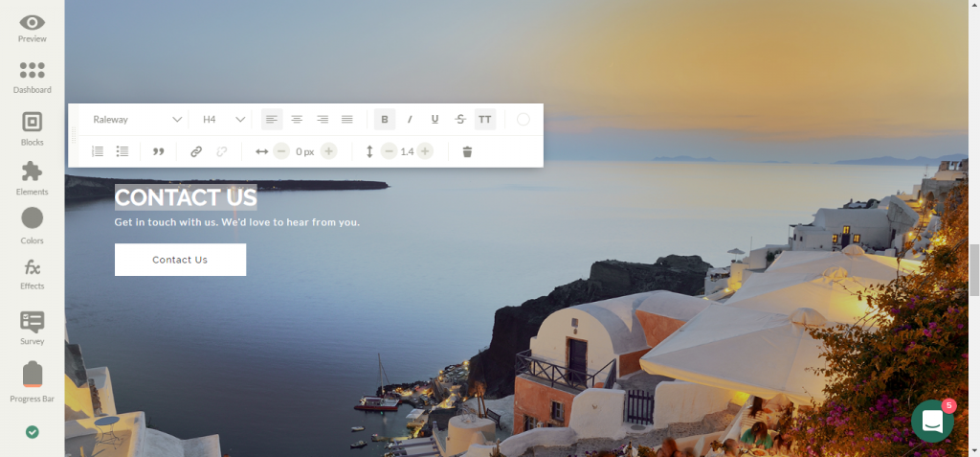This screenshot has width=980, height=457.
Task: Click the CONTACT US heading
Action: tap(186, 197)
